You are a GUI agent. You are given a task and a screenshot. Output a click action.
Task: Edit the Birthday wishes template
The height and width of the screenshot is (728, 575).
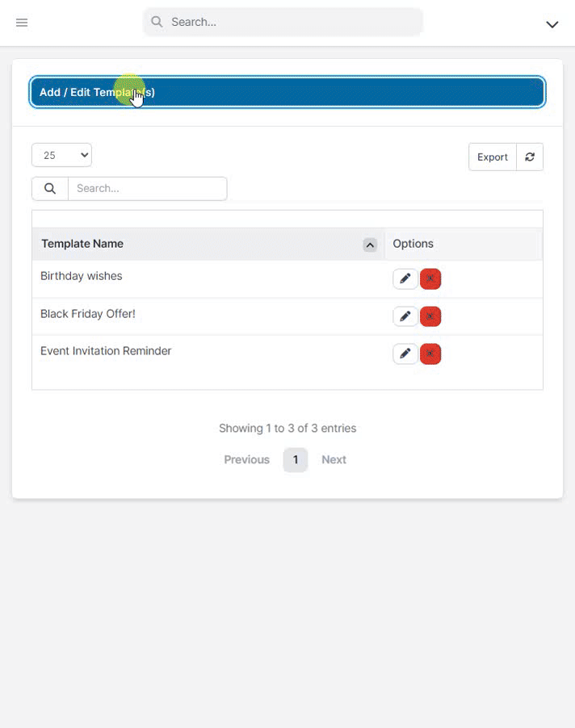[405, 279]
